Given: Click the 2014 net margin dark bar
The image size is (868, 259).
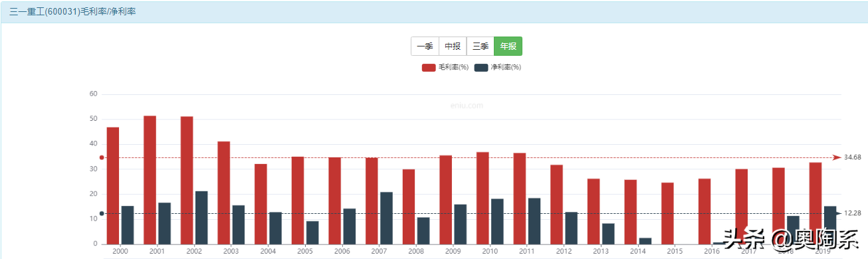Looking at the screenshot, I should pyautogui.click(x=645, y=240).
